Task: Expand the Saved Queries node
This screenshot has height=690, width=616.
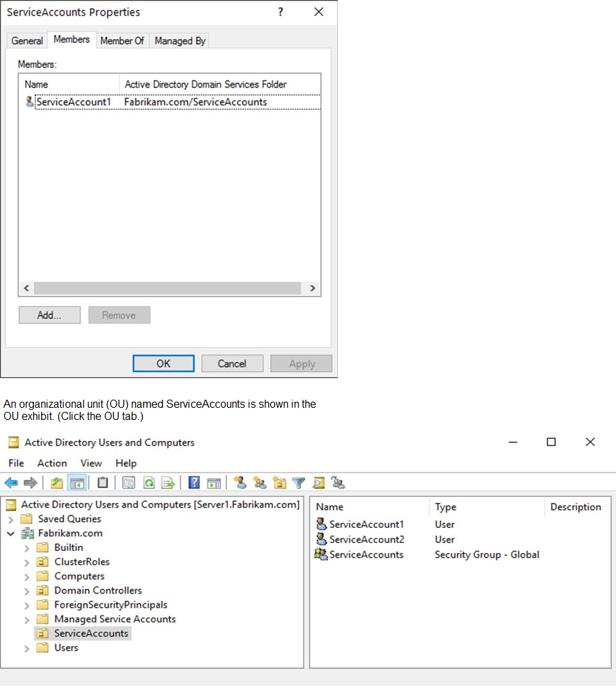Action: click(x=11, y=520)
